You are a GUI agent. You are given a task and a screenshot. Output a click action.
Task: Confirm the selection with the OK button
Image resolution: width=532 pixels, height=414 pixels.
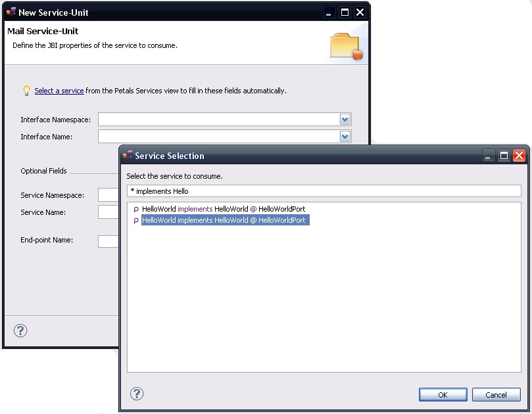[443, 395]
